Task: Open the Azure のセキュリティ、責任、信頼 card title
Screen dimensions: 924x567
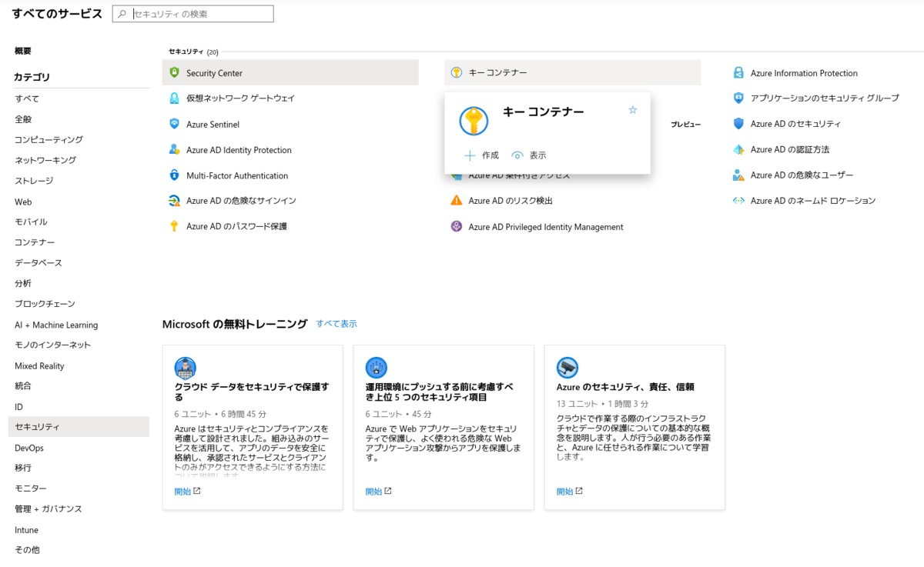Action: 625,387
